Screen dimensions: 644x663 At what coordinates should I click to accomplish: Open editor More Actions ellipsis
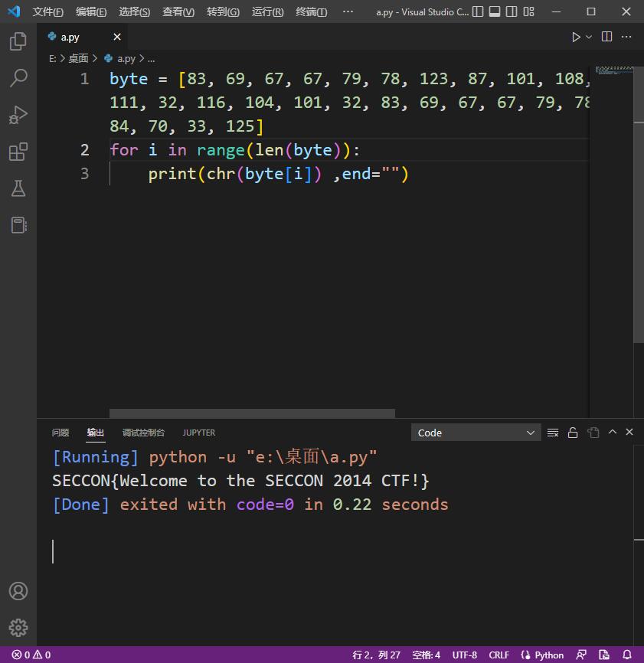[x=626, y=37]
